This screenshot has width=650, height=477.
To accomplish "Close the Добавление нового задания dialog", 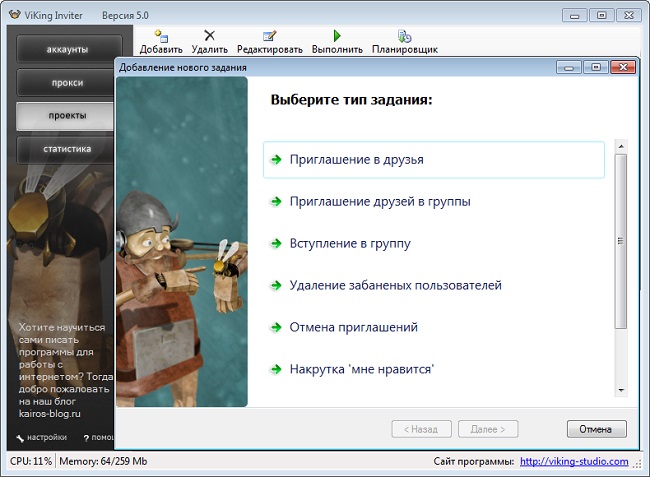I will 623,67.
